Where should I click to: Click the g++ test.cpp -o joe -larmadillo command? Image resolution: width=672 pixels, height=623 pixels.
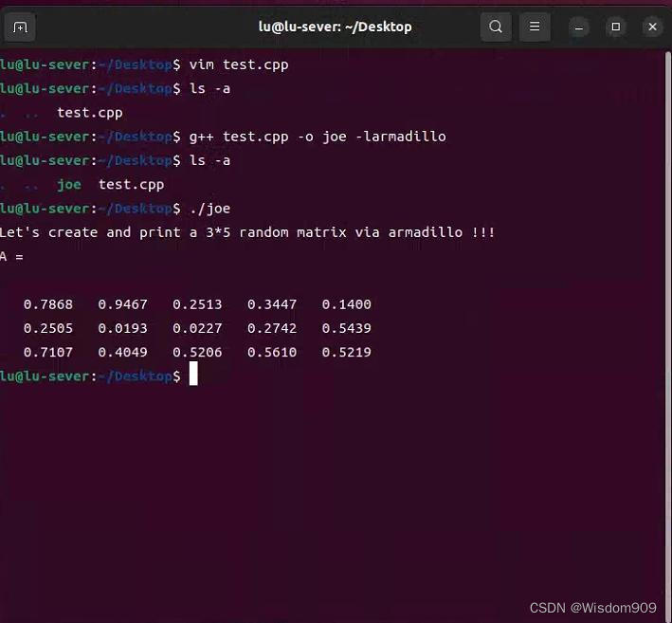coord(318,137)
